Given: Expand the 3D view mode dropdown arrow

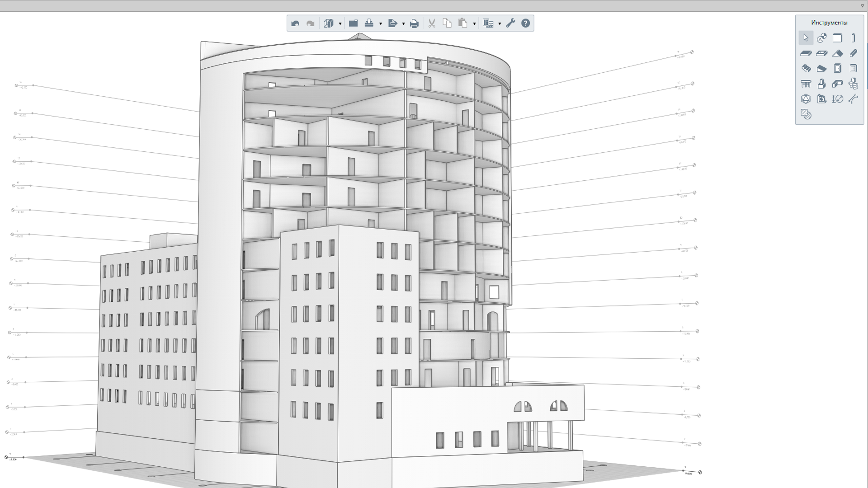Looking at the screenshot, I should [x=340, y=24].
